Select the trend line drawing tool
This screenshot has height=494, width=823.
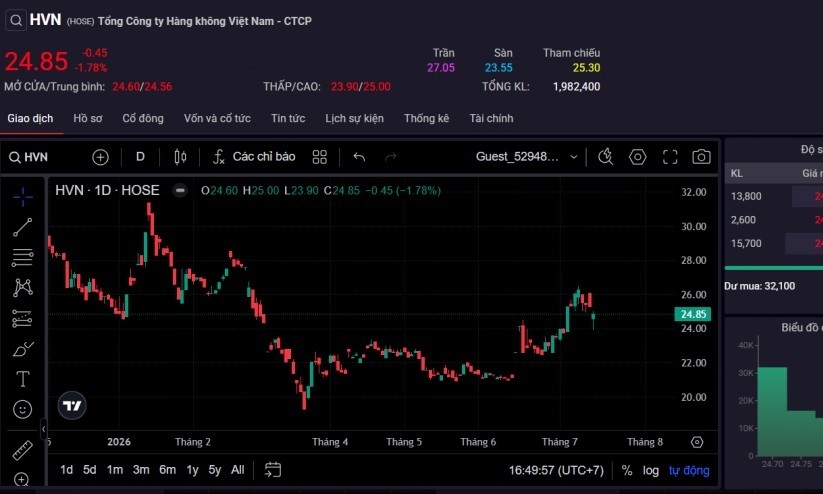(23, 227)
